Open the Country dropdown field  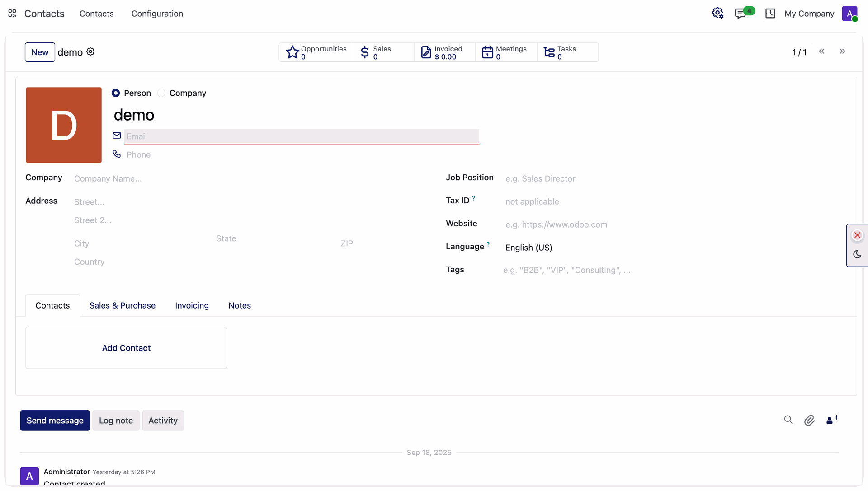249,262
